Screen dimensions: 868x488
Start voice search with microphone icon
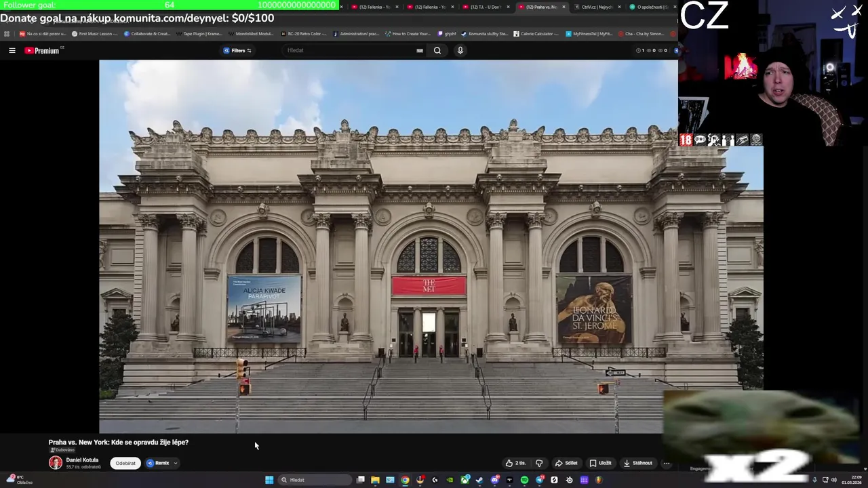[460, 50]
